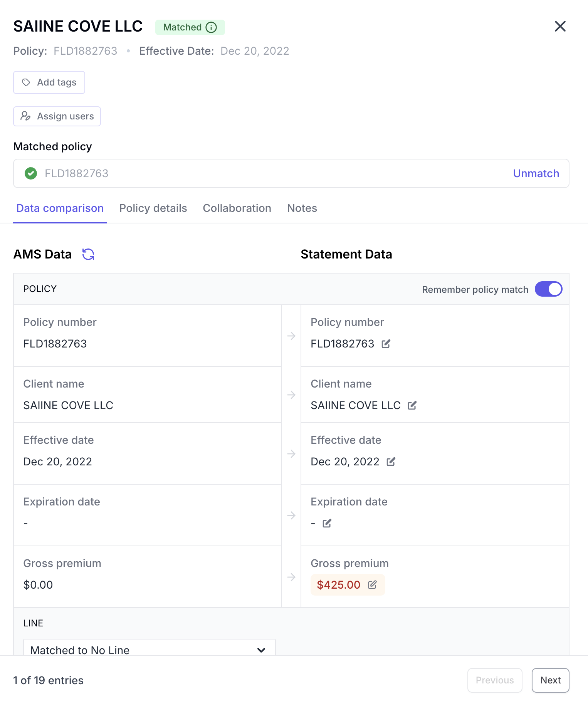This screenshot has height=705, width=588.
Task: Click the green check icon beside FLD1882763
Action: [31, 173]
